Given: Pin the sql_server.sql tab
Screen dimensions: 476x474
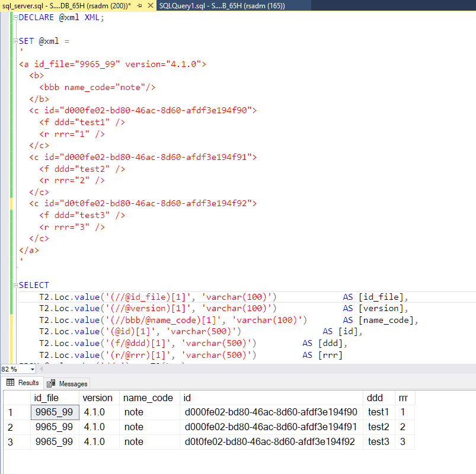Looking at the screenshot, I should click(x=140, y=5).
